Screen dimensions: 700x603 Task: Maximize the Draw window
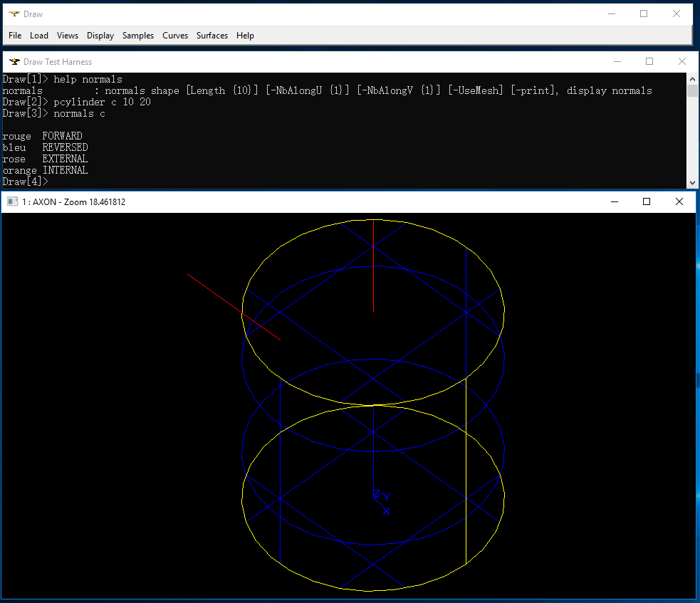644,14
